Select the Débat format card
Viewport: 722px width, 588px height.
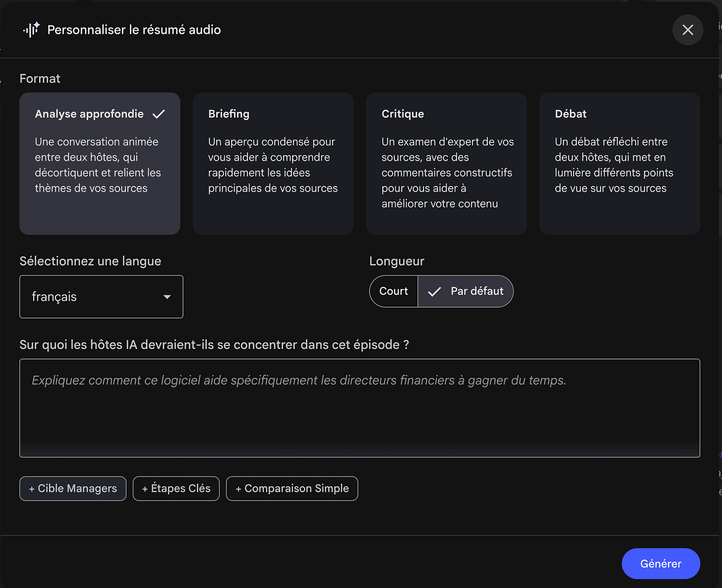click(x=620, y=164)
